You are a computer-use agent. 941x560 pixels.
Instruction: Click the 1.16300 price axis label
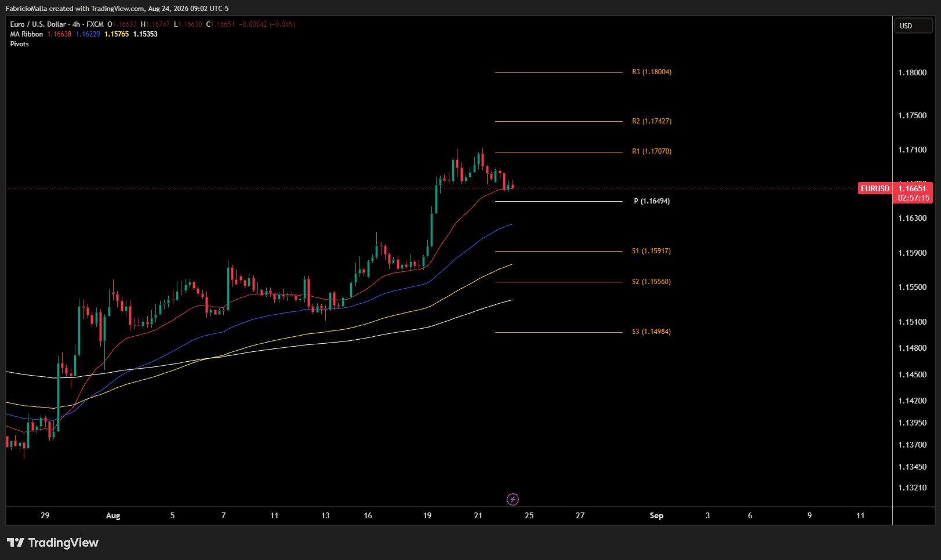point(913,218)
